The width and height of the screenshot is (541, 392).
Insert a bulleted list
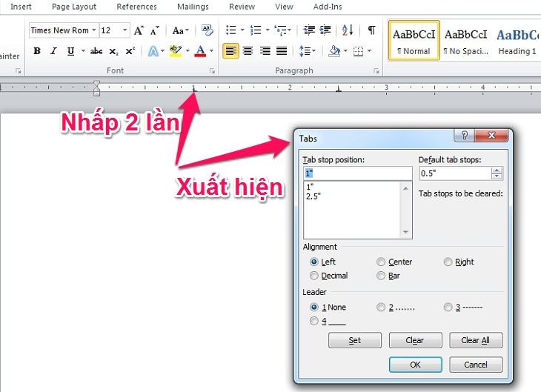pos(230,30)
